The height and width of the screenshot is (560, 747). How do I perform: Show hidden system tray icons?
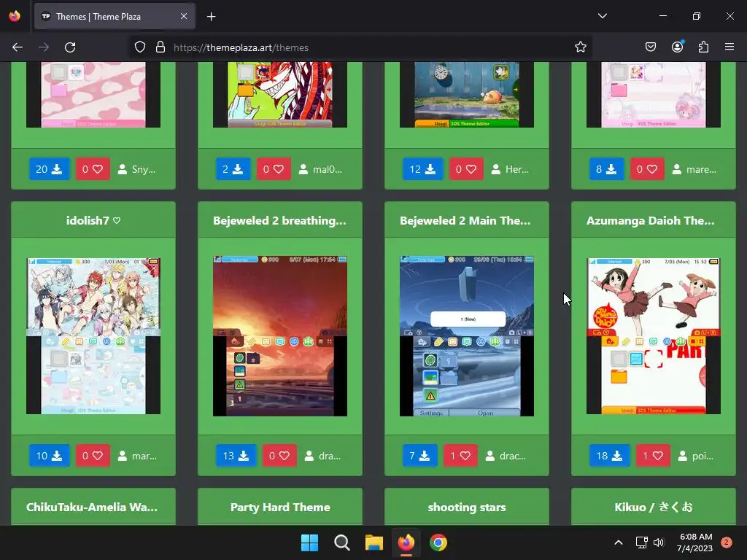619,542
